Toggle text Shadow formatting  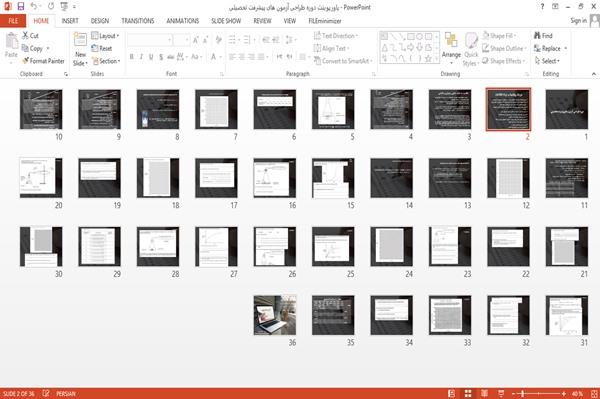(x=161, y=57)
